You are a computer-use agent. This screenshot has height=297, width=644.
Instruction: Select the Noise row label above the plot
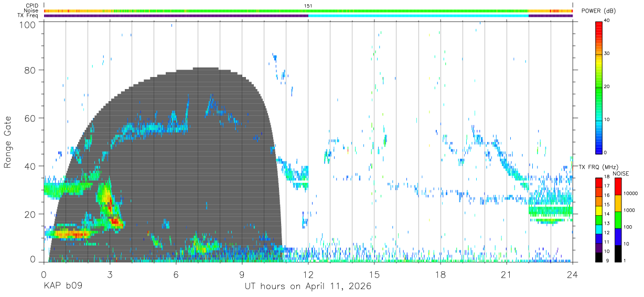31,10
